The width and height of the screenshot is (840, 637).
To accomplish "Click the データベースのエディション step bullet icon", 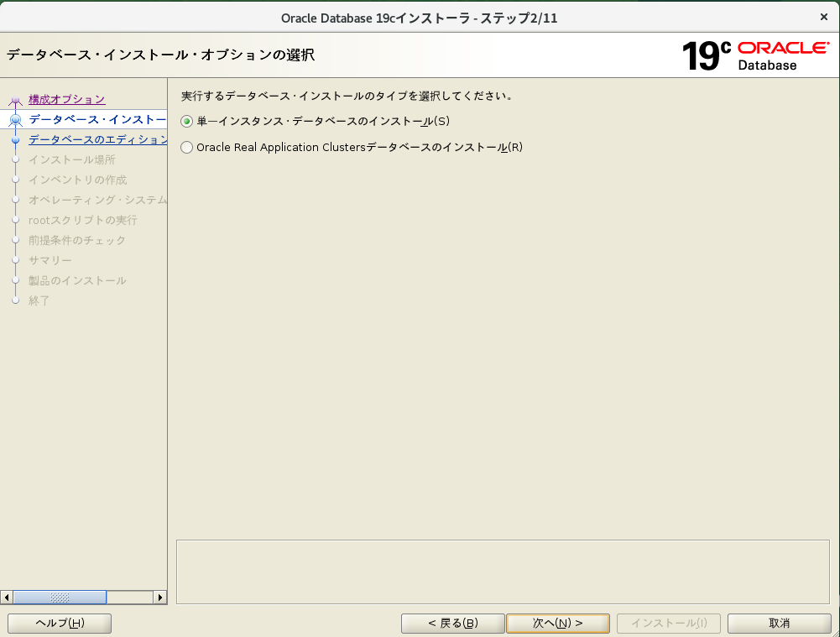I will tap(15, 140).
